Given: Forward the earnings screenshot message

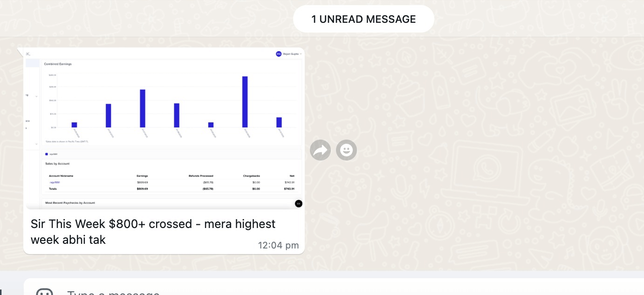Looking at the screenshot, I should point(320,150).
